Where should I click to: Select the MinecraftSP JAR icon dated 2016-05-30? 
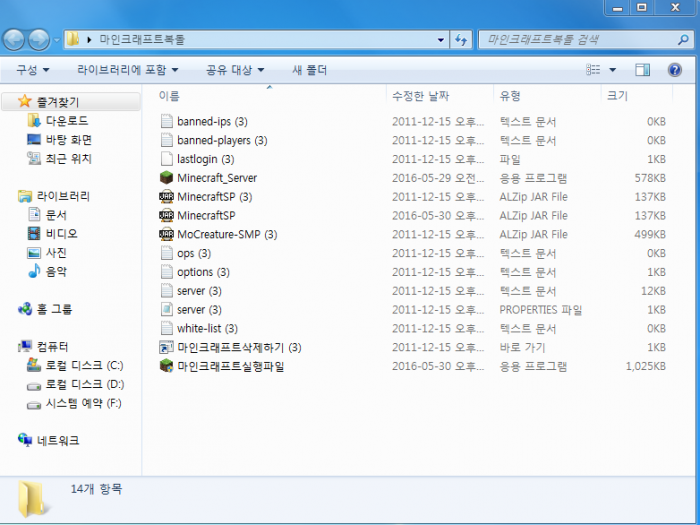tap(167, 215)
